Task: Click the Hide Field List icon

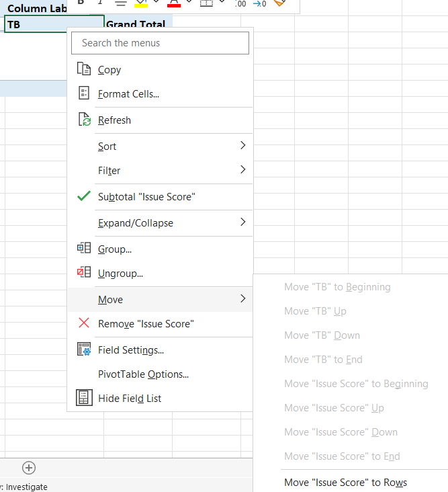Action: coord(84,397)
